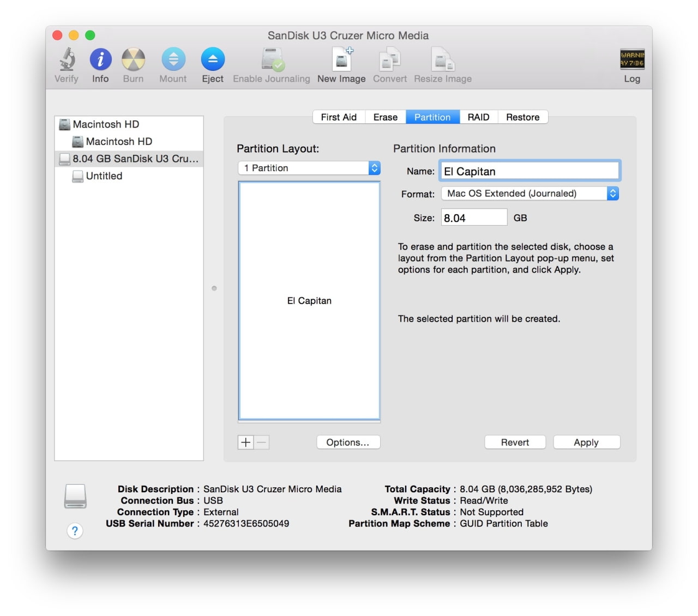Create a New Image from toolbar

point(341,60)
